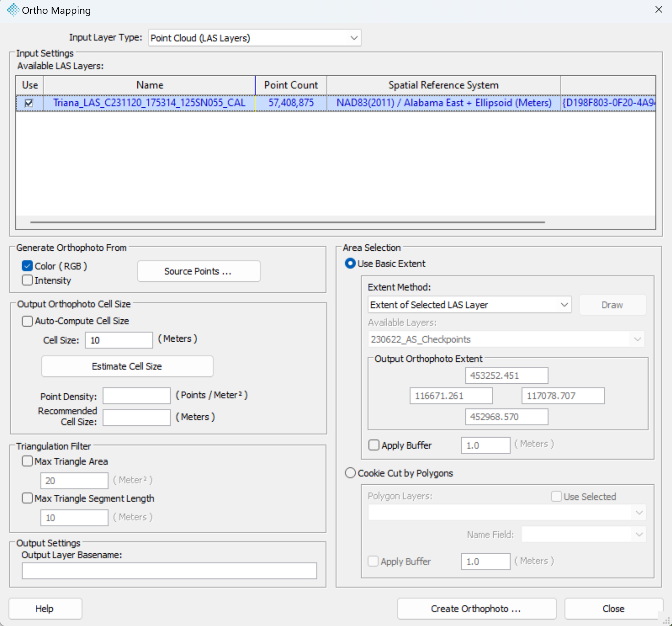This screenshot has width=672, height=626.
Task: Open the Input Layer Type dropdown
Action: pos(254,38)
